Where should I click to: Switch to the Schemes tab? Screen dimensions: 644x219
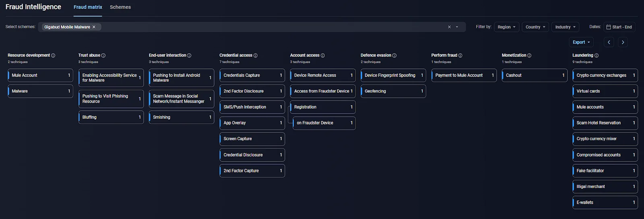120,7
